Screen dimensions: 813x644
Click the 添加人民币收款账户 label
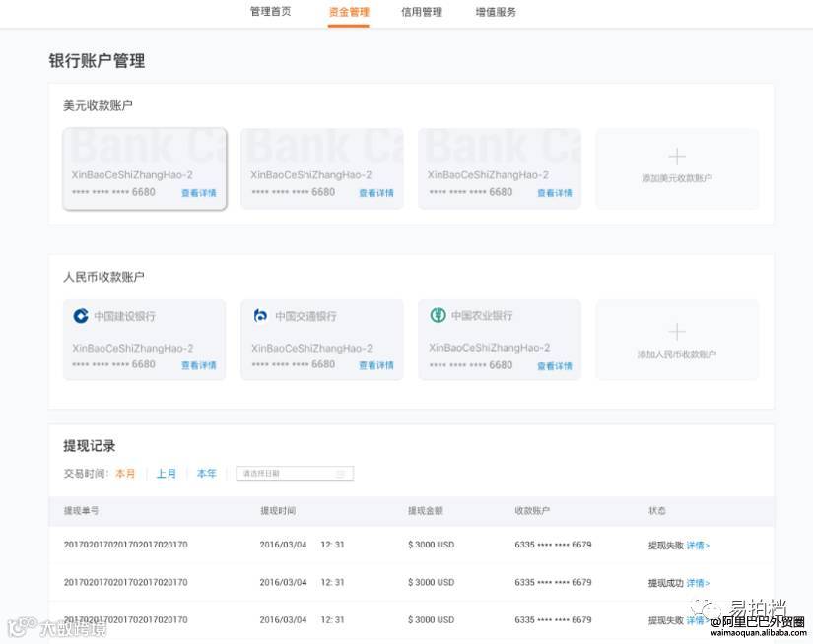point(677,354)
